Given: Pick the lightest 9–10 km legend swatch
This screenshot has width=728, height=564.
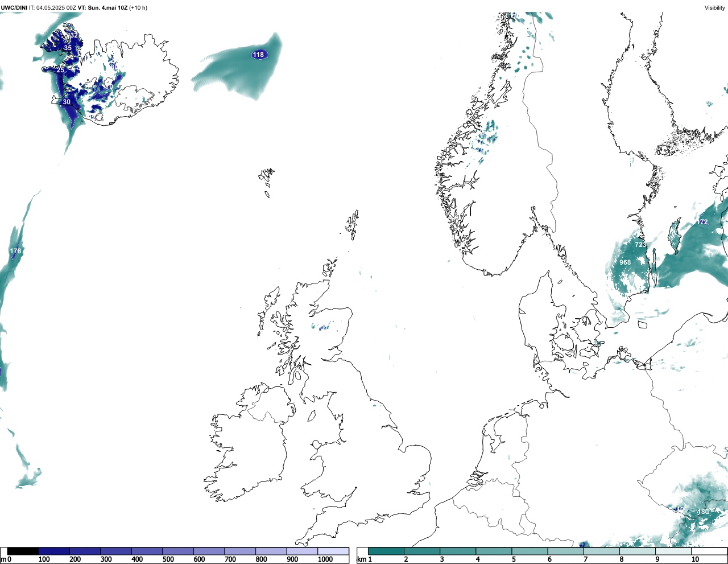Looking at the screenshot, I should (674, 551).
